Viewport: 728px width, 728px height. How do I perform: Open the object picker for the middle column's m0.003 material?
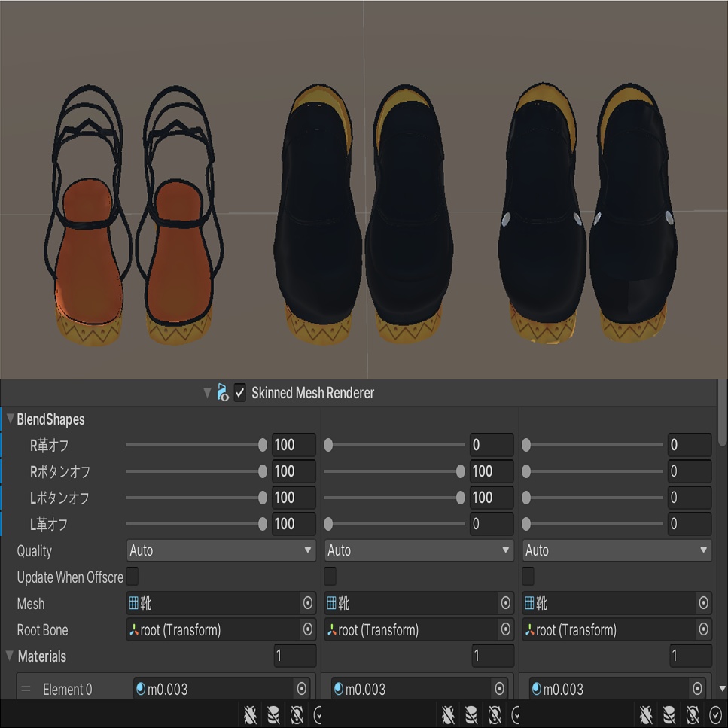[x=499, y=689]
